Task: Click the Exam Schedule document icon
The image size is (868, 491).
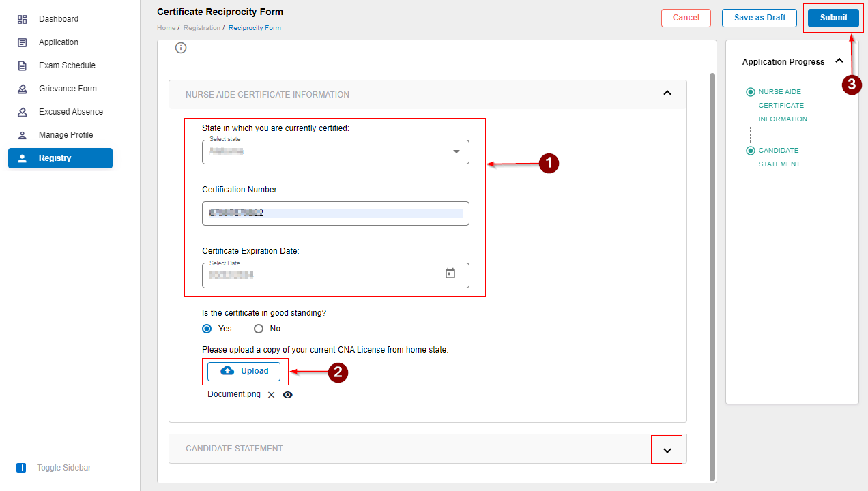Action: pyautogui.click(x=23, y=65)
